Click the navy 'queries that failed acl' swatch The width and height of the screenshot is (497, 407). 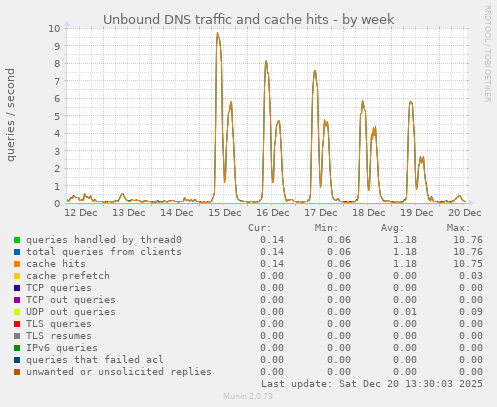(17, 360)
